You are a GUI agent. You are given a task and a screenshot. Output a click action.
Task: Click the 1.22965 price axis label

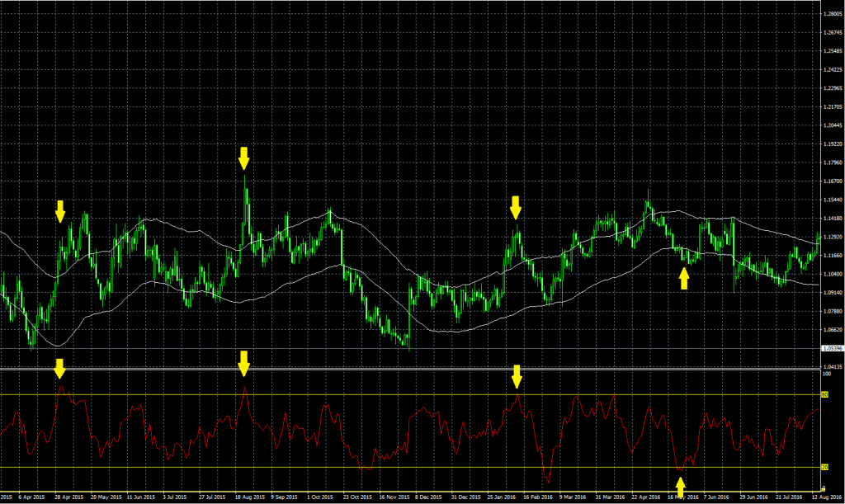(x=833, y=88)
